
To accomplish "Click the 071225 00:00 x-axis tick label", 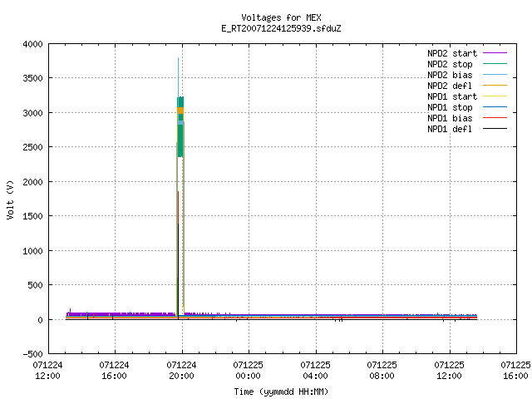I will tap(248, 371).
